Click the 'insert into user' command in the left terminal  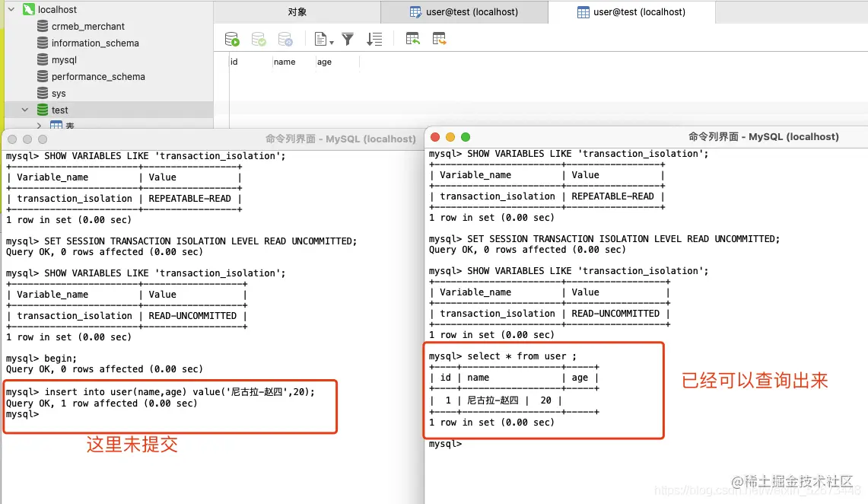pyautogui.click(x=180, y=391)
